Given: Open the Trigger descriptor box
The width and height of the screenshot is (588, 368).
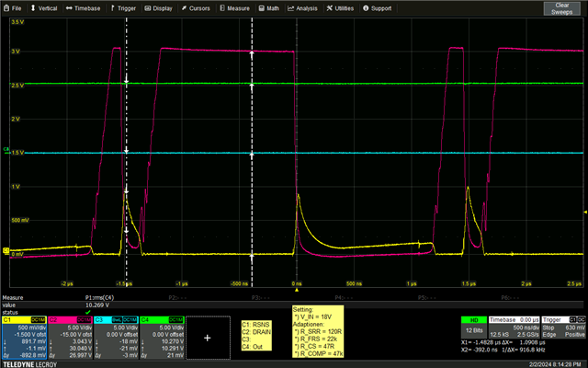Looking at the screenshot, I should click(x=563, y=329).
